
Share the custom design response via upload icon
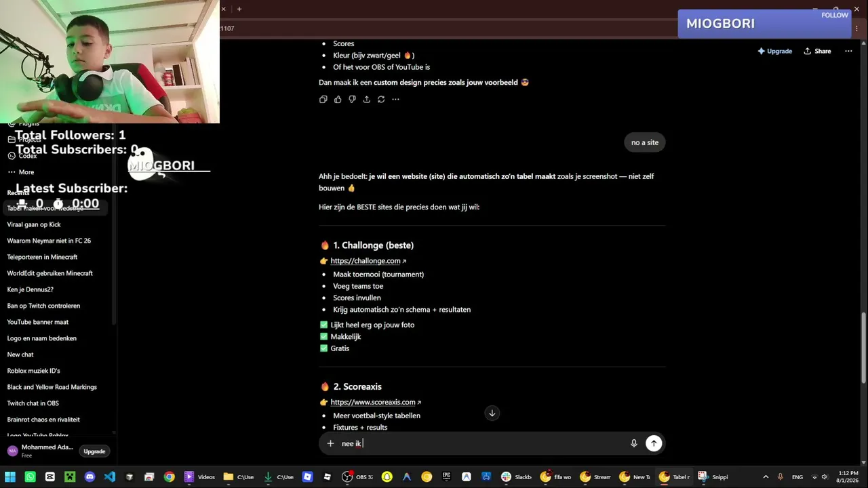click(x=367, y=100)
